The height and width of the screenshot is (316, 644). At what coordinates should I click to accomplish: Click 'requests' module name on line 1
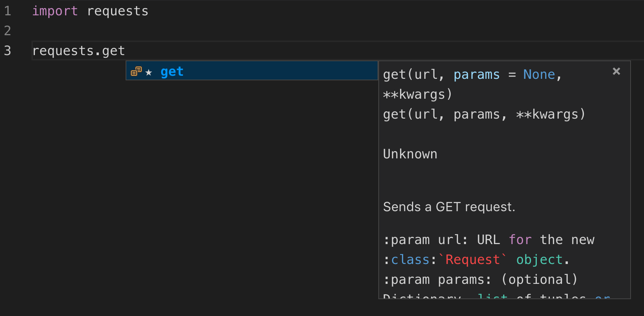pos(118,11)
